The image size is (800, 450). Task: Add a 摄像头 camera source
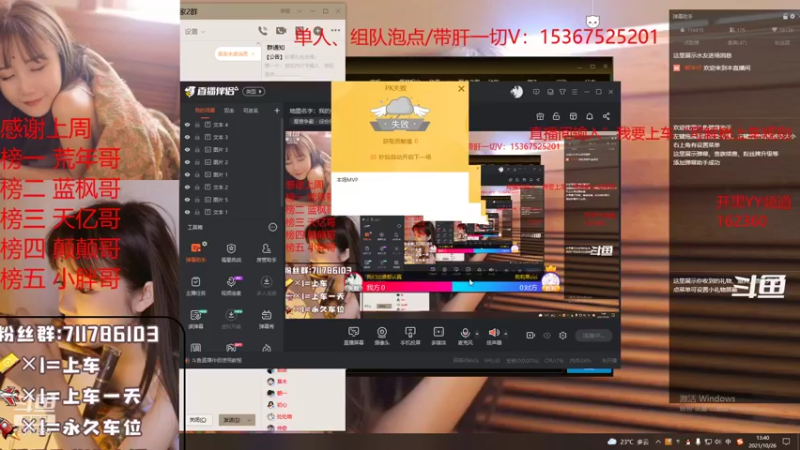[x=382, y=336]
